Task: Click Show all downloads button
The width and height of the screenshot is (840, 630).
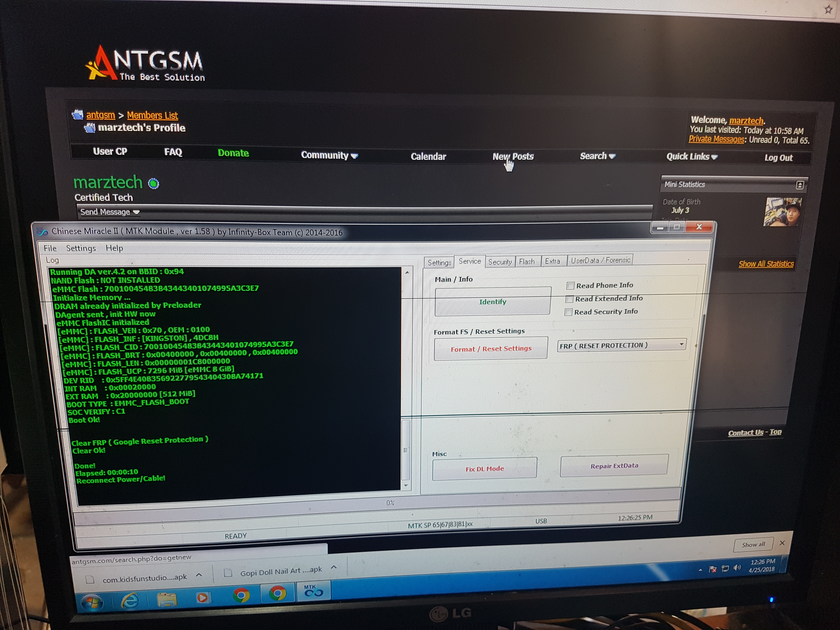Action: pyautogui.click(x=753, y=545)
